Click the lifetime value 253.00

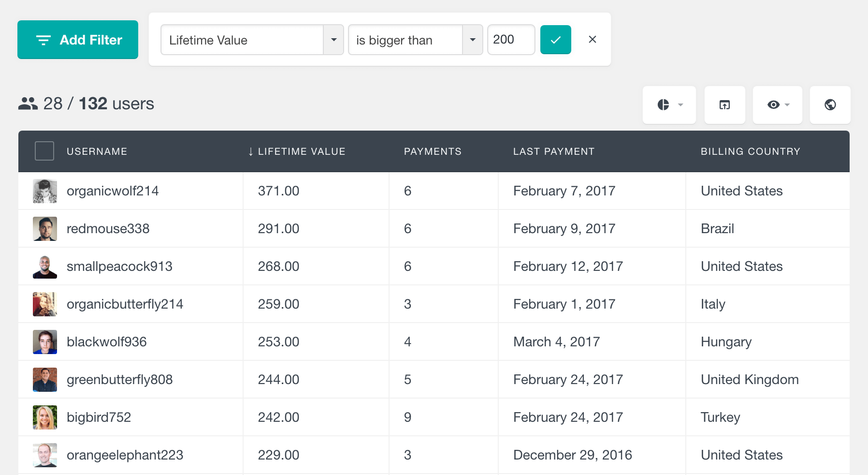(279, 342)
